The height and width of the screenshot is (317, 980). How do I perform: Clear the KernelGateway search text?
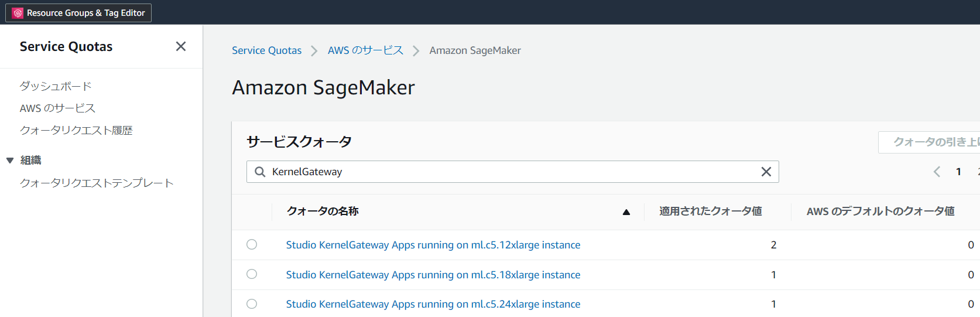pos(766,172)
